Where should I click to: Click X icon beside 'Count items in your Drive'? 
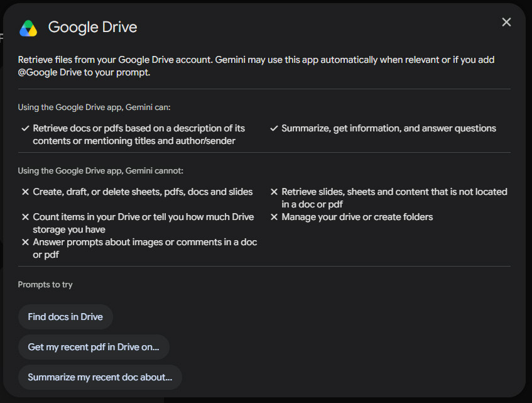click(26, 217)
